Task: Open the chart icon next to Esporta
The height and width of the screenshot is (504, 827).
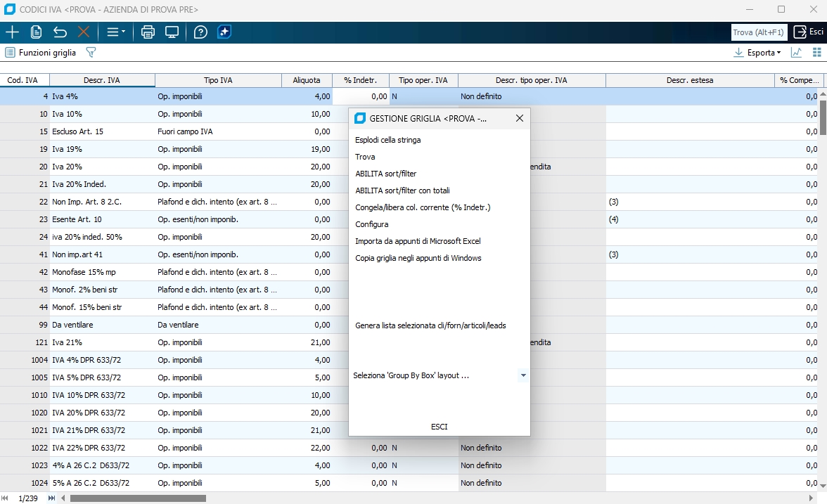Action: [796, 53]
